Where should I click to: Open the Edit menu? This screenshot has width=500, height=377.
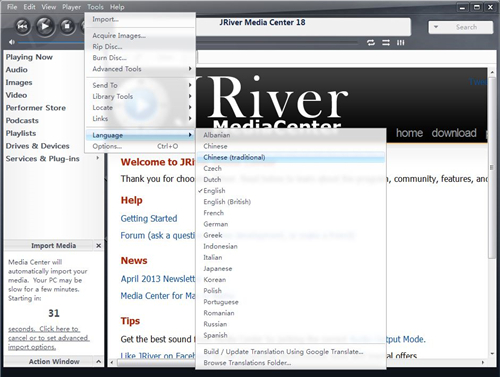(x=29, y=7)
